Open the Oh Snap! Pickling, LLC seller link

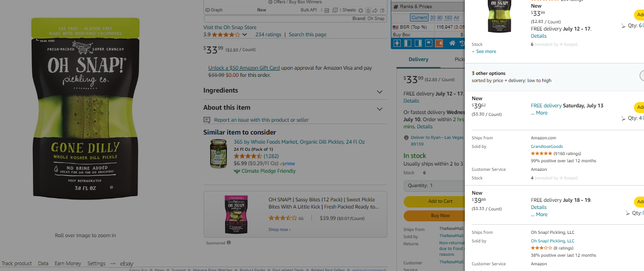552,241
